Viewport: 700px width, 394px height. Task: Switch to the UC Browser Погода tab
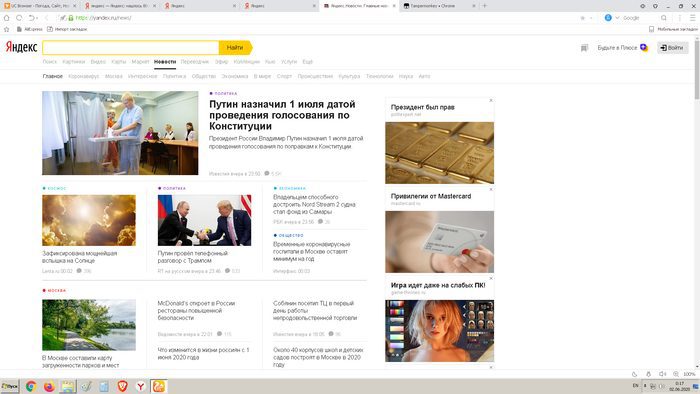click(x=40, y=6)
